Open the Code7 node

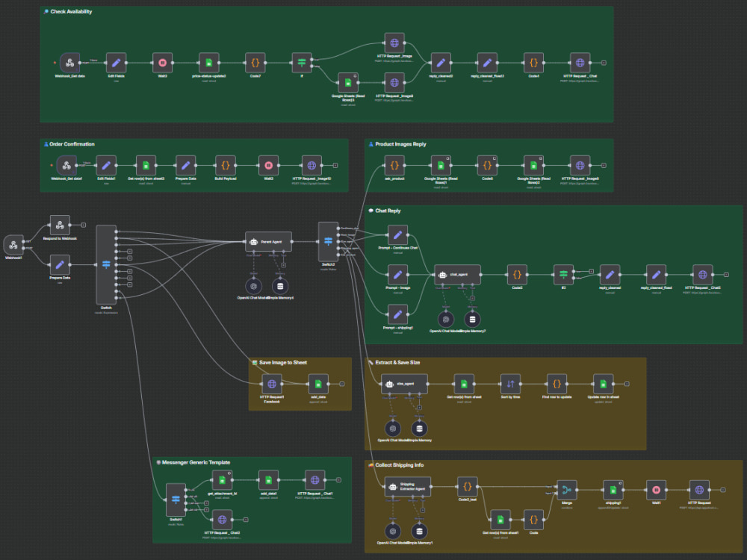pyautogui.click(x=255, y=63)
